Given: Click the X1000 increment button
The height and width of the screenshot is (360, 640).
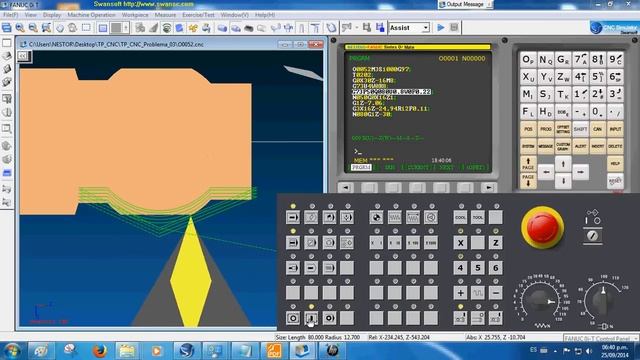Looking at the screenshot, I should [x=431, y=243].
